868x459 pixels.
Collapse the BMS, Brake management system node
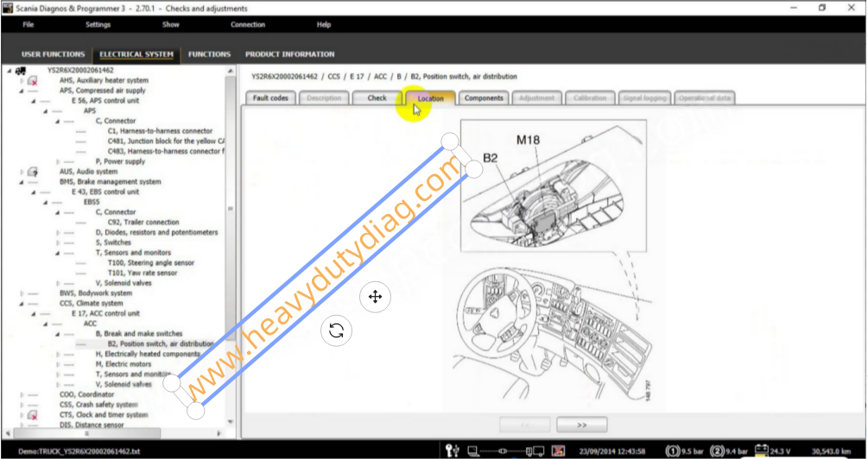(x=22, y=182)
